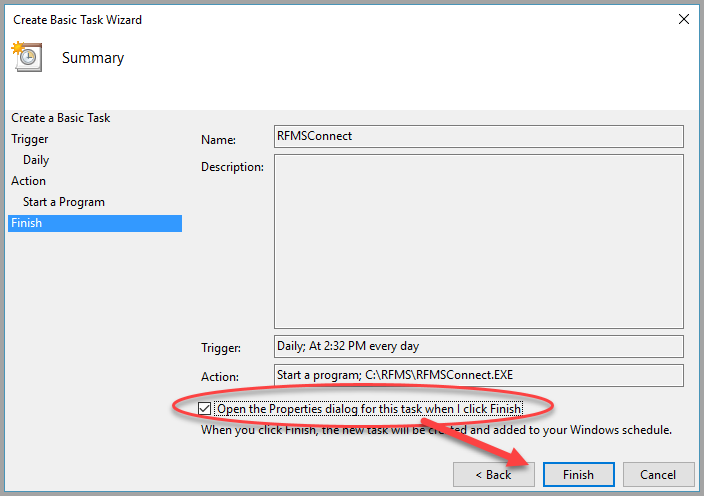The height and width of the screenshot is (496, 704).
Task: Click the task scheduler clock icon
Action: [27, 57]
